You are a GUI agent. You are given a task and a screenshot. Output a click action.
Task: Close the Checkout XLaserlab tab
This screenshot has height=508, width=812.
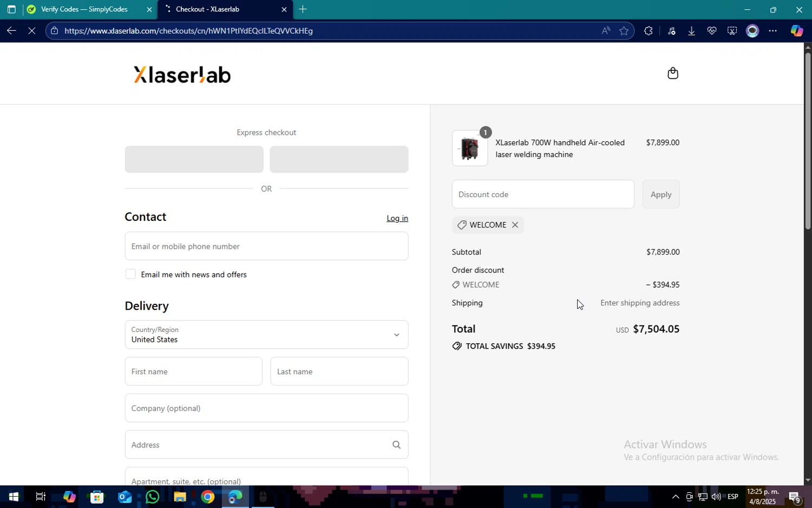[x=284, y=9]
